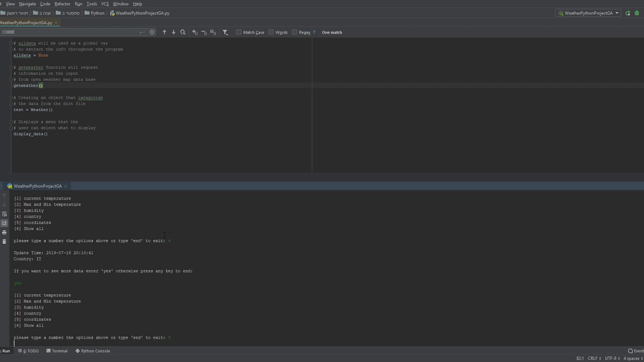Click the Python folder breadcrumb

[95, 13]
